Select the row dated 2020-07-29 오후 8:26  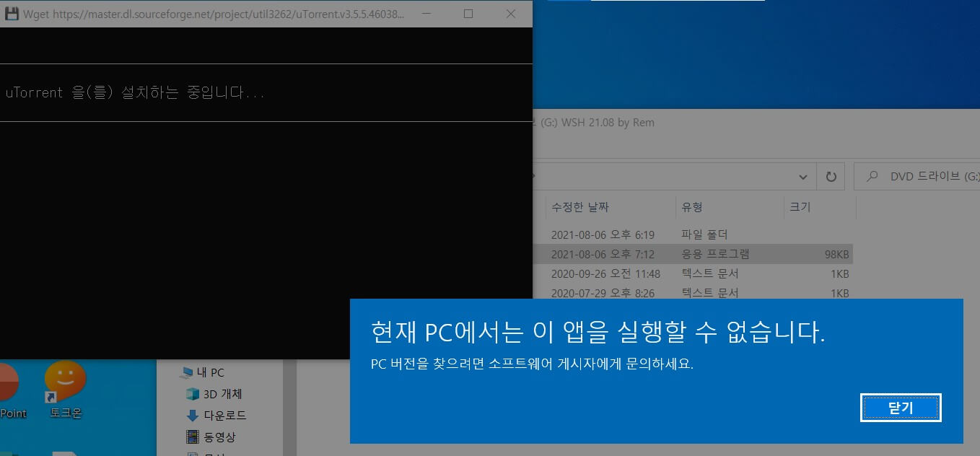pyautogui.click(x=693, y=293)
